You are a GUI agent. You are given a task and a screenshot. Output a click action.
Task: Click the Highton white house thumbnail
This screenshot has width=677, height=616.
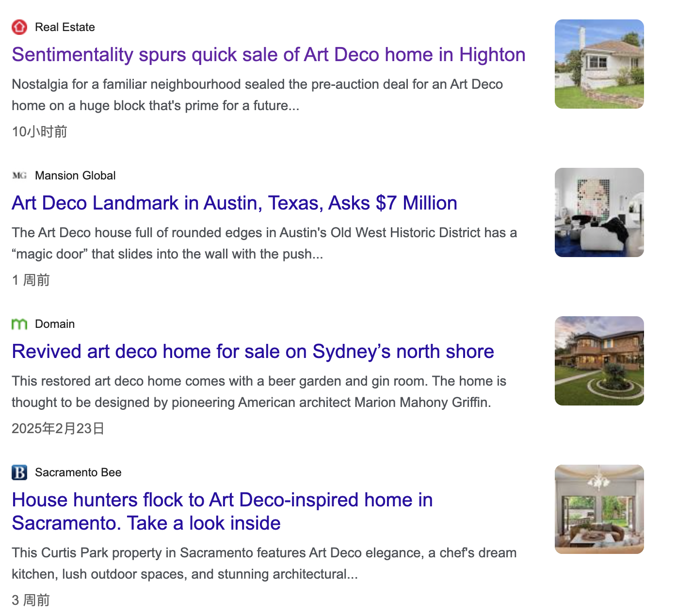click(599, 64)
